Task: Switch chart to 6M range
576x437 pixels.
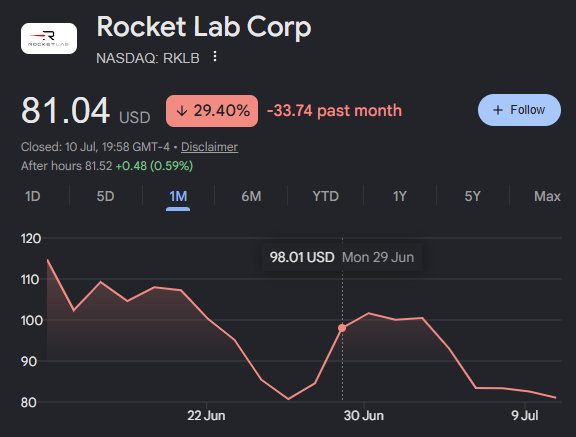Action: point(251,196)
